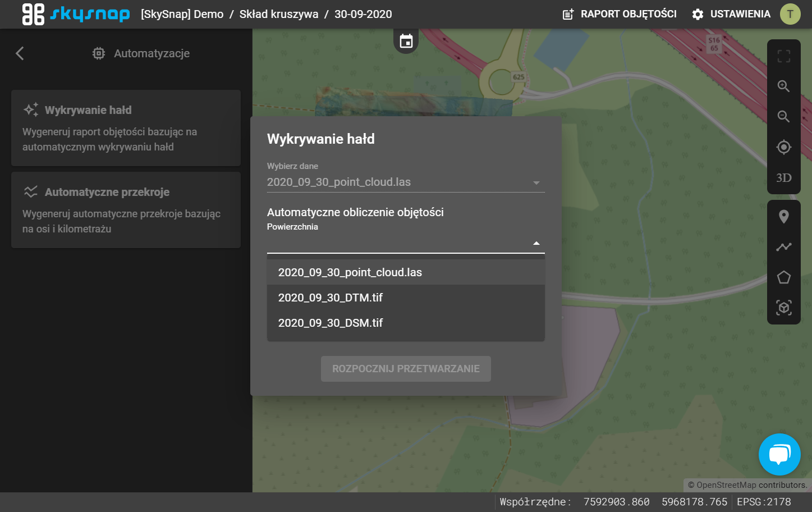Zoom in on the map

click(783, 86)
